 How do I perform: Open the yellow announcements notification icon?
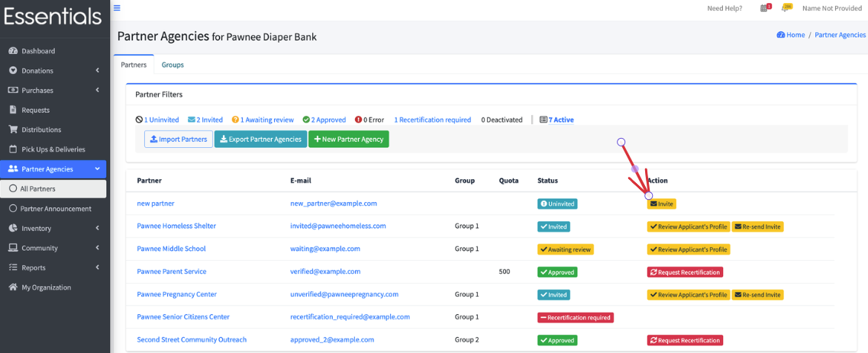point(786,8)
